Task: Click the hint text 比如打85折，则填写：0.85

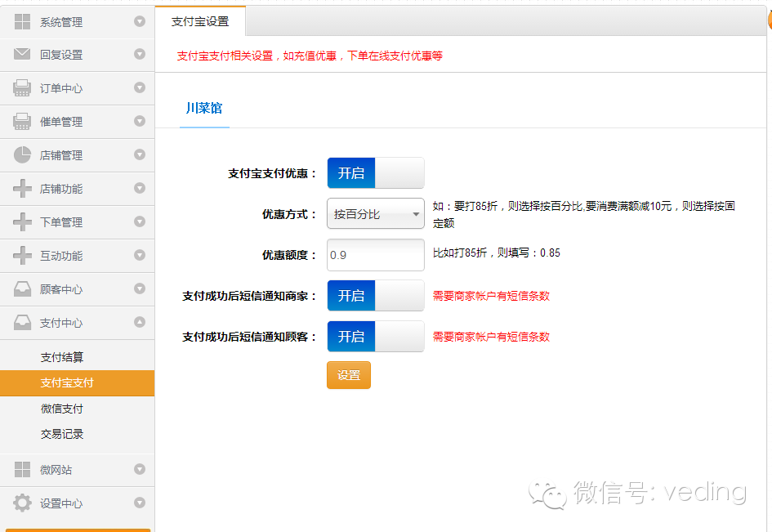Action: 497,253
